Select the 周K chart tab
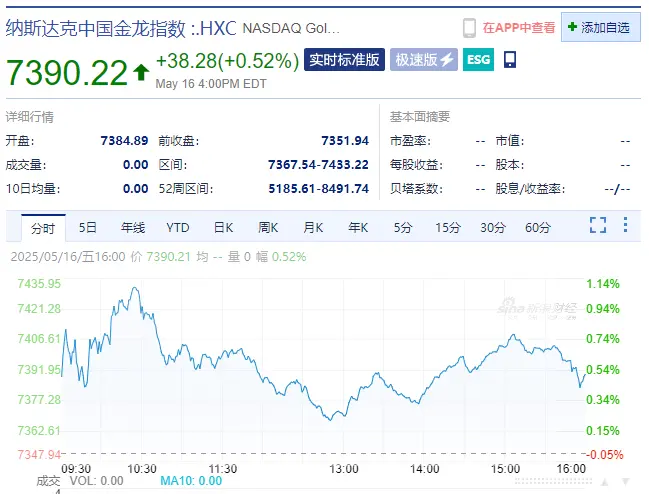649x494 pixels. click(268, 227)
